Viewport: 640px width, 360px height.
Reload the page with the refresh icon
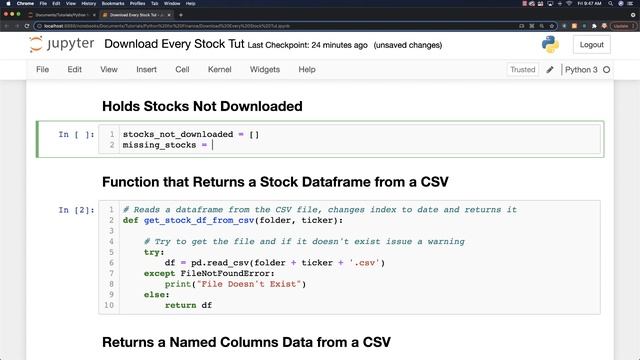pyautogui.click(x=27, y=26)
